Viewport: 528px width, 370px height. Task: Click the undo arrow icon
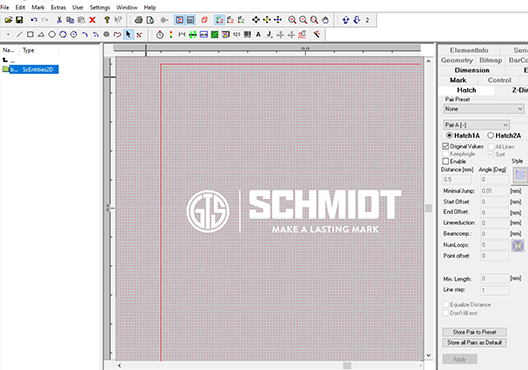click(x=34, y=20)
